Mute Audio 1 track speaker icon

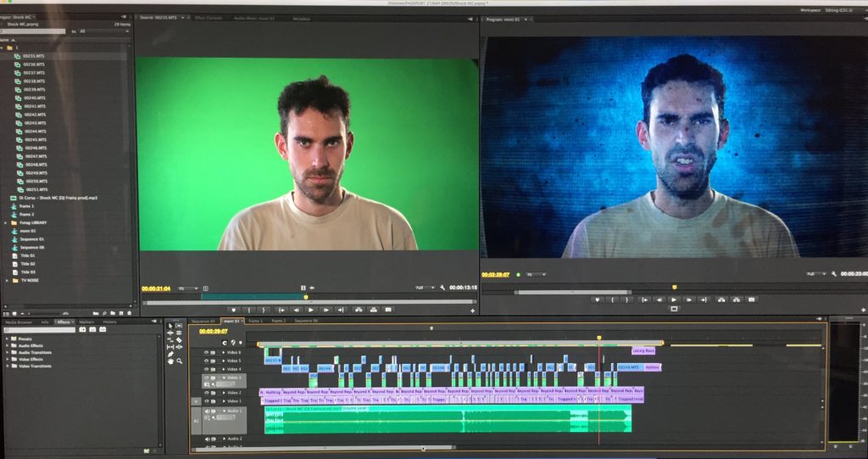207,411
